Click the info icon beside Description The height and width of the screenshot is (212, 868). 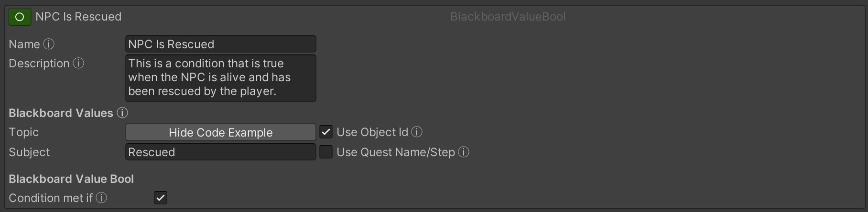click(78, 64)
